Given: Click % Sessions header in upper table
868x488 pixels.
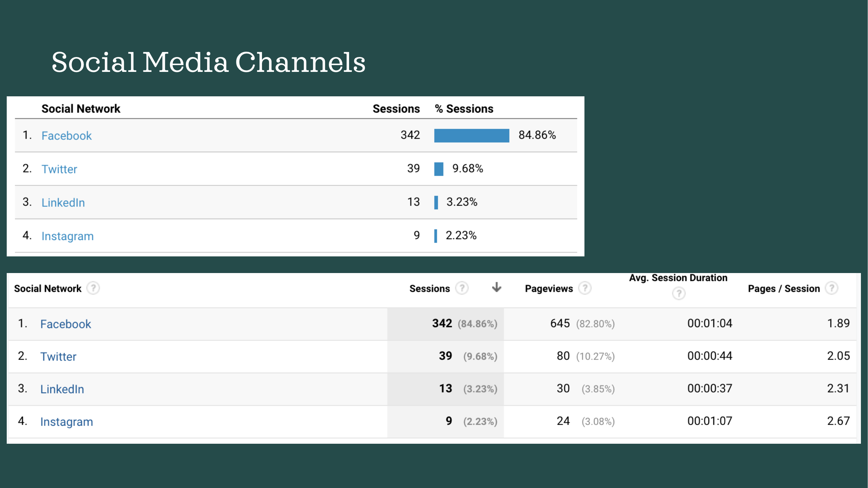Looking at the screenshot, I should [x=464, y=109].
